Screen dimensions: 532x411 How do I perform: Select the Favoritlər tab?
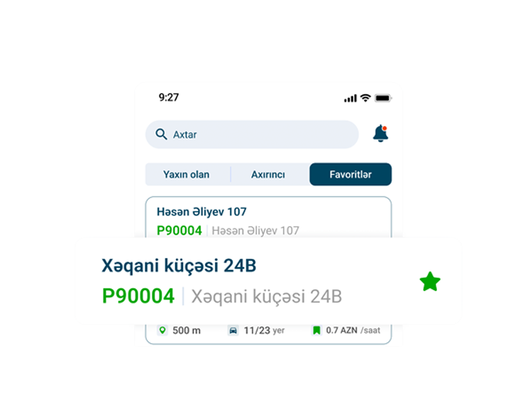(x=350, y=174)
